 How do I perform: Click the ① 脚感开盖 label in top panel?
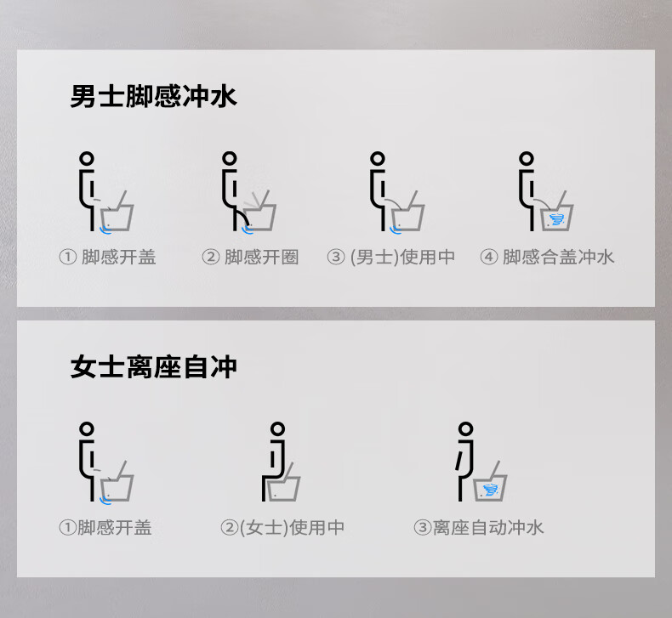point(107,257)
